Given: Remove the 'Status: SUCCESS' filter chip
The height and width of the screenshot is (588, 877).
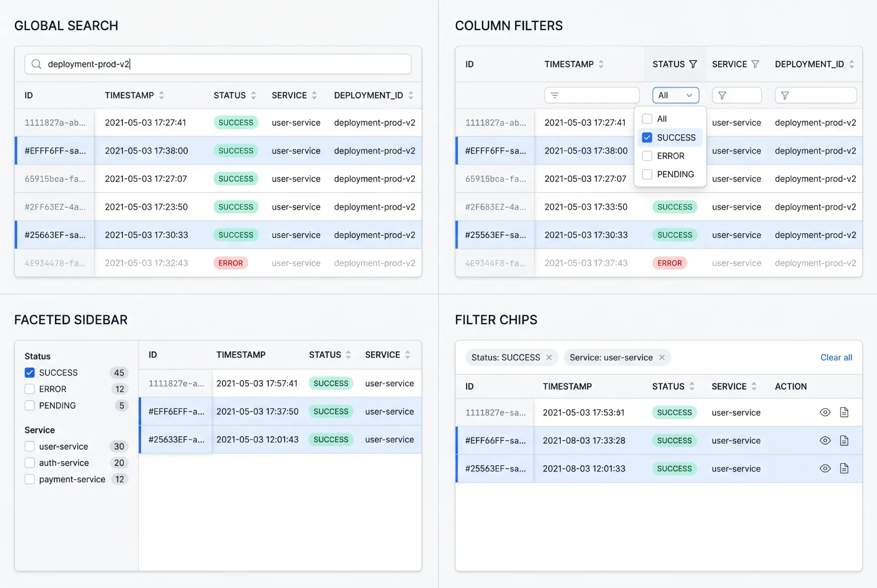Looking at the screenshot, I should (549, 357).
